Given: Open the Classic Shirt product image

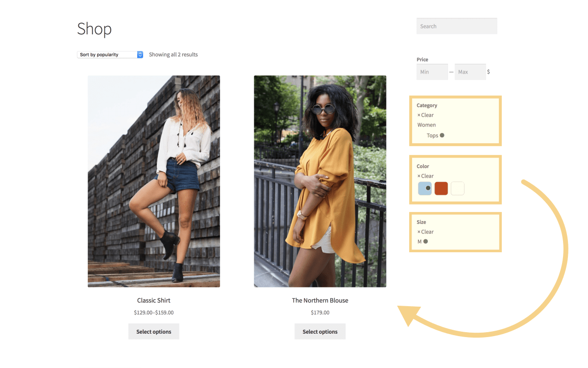Looking at the screenshot, I should tap(154, 181).
